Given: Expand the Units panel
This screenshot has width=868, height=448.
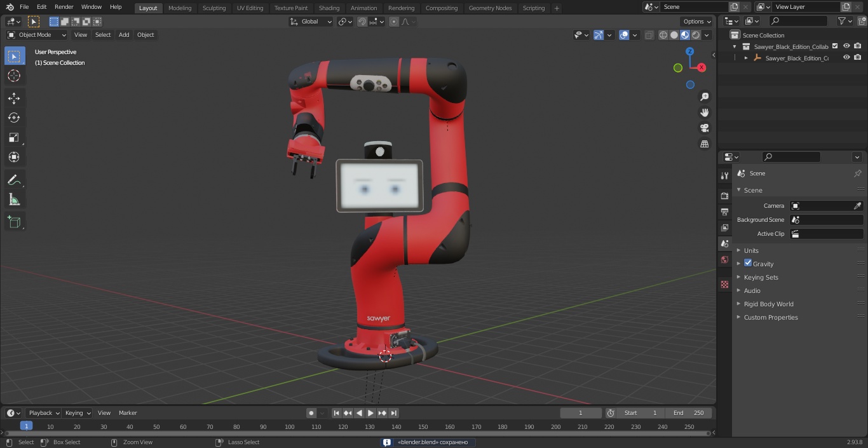Looking at the screenshot, I should click(751, 250).
